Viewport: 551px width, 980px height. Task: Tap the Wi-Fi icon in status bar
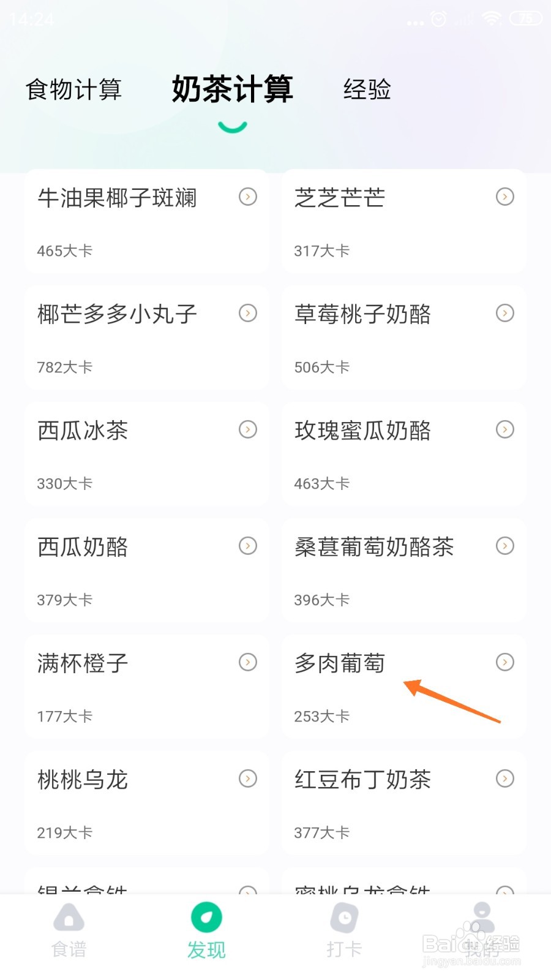[x=491, y=19]
